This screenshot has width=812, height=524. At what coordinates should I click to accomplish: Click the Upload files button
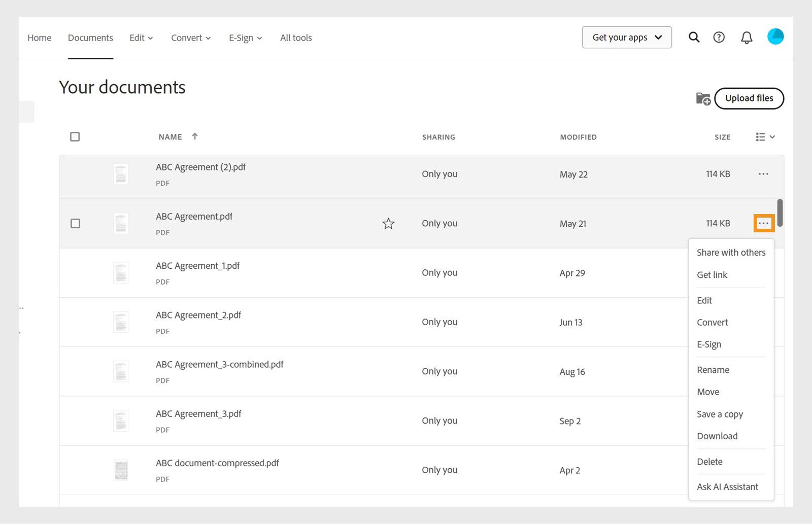pos(749,98)
